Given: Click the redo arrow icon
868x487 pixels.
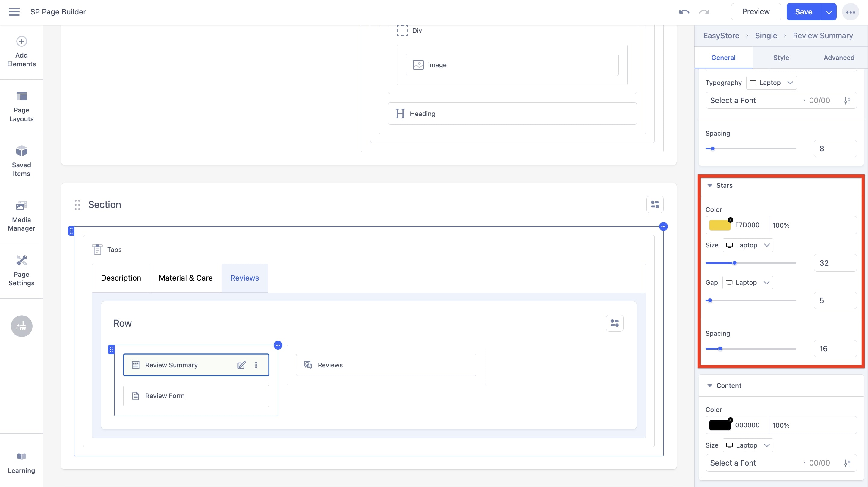Looking at the screenshot, I should pyautogui.click(x=704, y=12).
